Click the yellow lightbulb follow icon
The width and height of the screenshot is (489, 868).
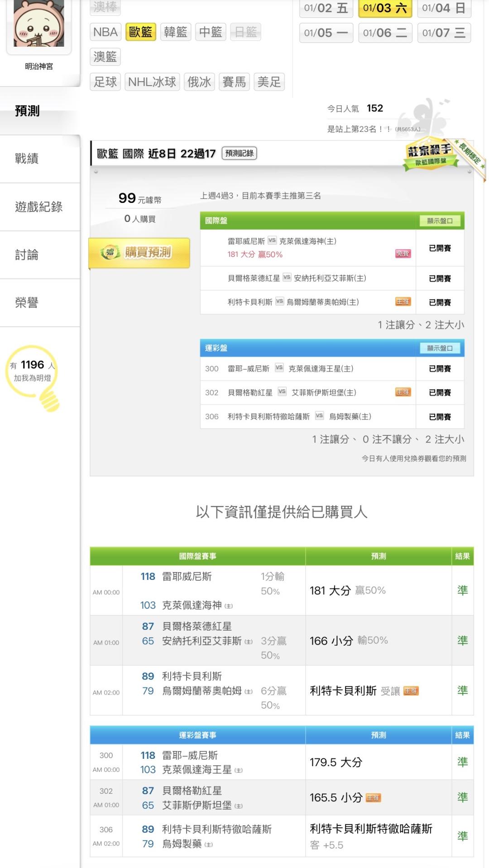pos(49,398)
